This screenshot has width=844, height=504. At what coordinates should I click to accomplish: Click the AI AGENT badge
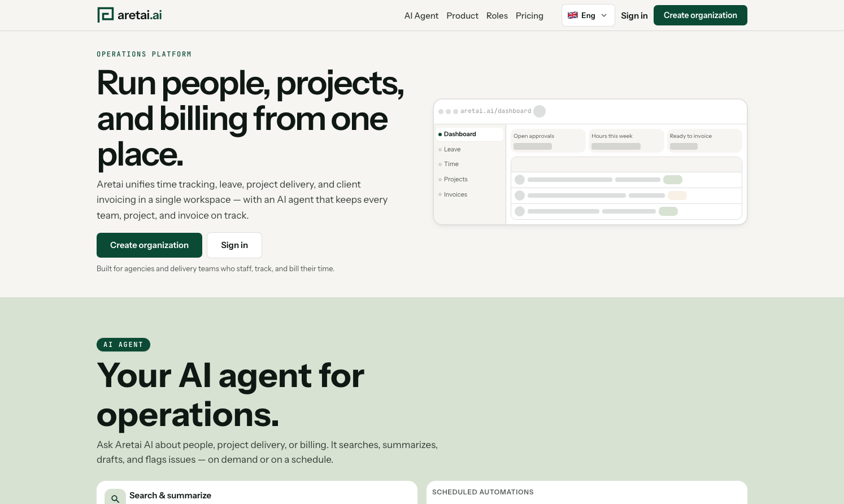pos(123,345)
